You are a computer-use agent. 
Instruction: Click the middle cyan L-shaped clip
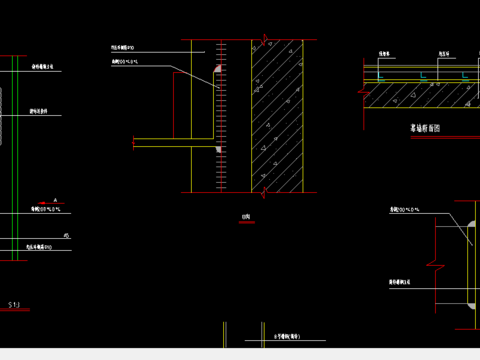(x=423, y=76)
